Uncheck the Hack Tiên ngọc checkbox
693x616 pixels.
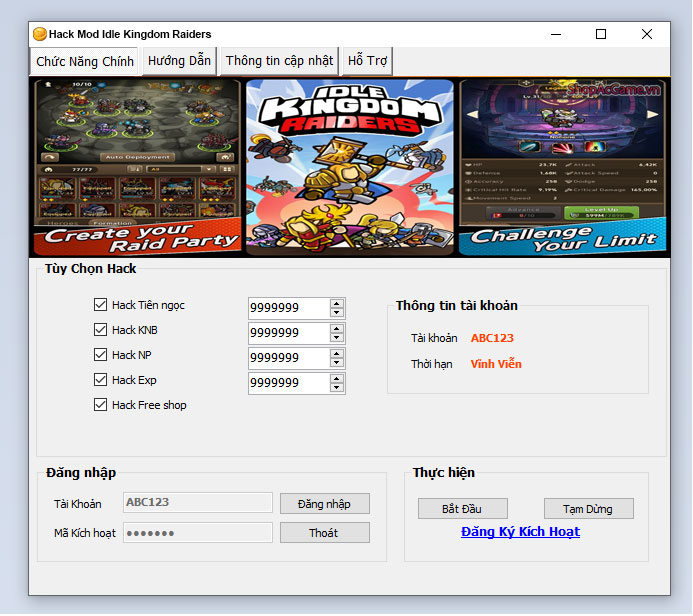click(x=100, y=304)
